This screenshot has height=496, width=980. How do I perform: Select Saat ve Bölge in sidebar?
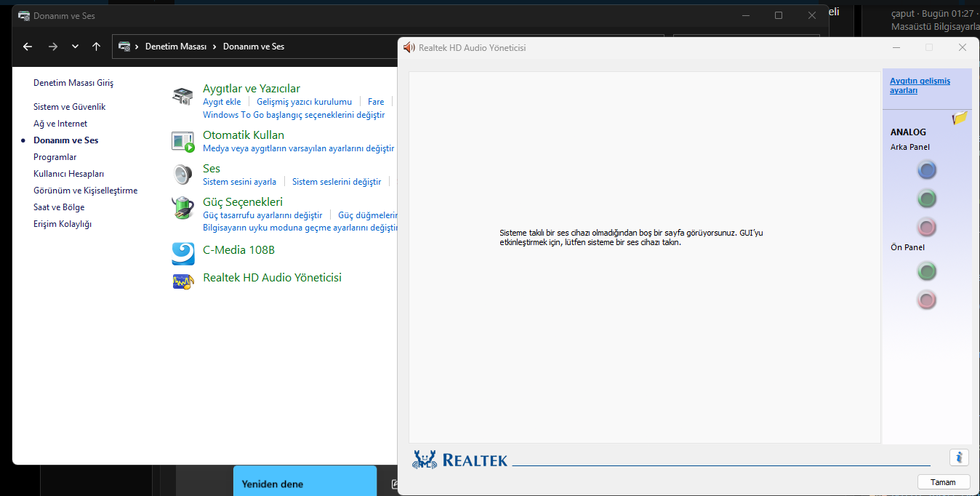coord(59,207)
